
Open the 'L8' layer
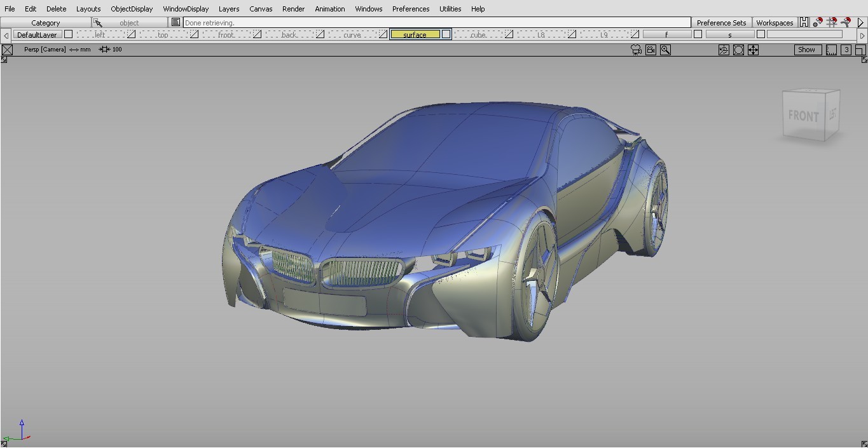coord(541,34)
